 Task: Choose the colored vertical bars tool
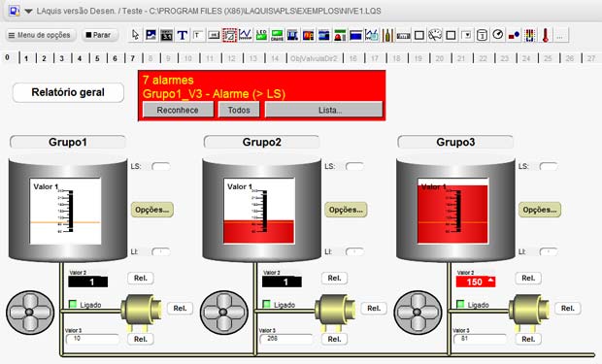click(529, 35)
